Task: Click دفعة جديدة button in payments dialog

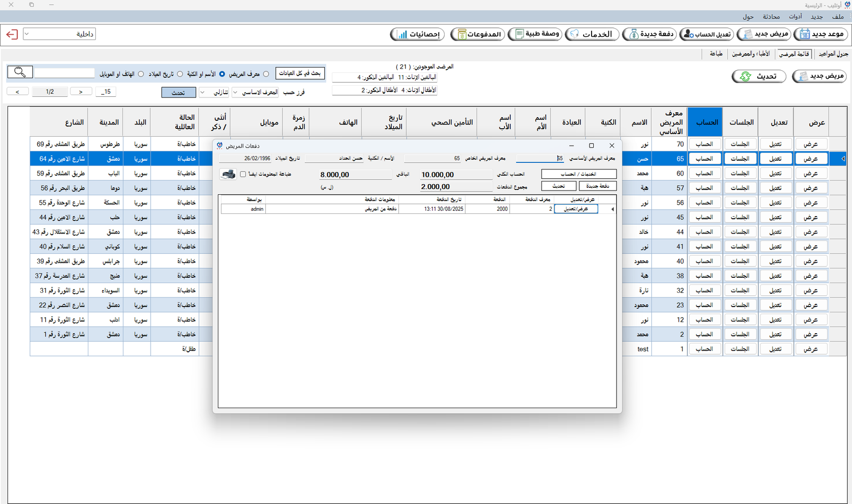Action: click(x=597, y=186)
